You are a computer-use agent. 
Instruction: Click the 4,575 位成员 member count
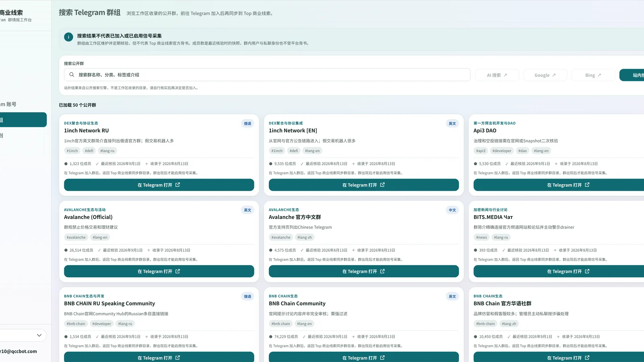pos(285,250)
